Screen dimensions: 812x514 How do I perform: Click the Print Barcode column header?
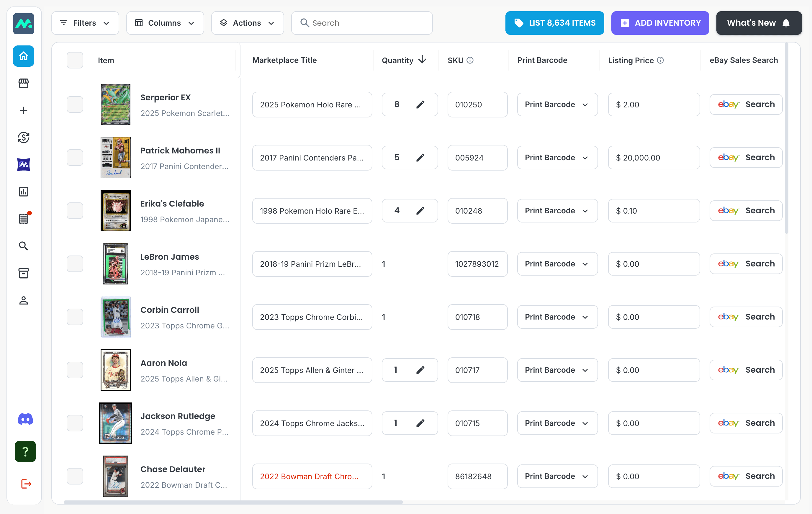542,60
